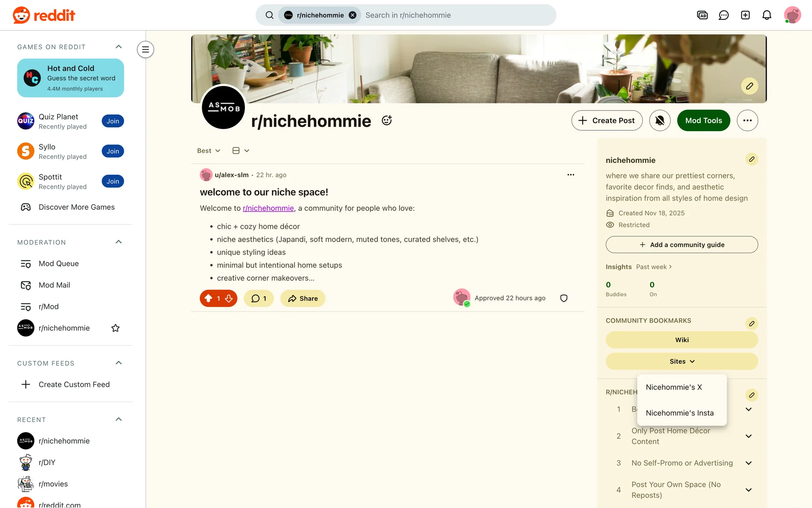Image resolution: width=812 pixels, height=508 pixels.
Task: Downvote the welcome post
Action: pyautogui.click(x=229, y=298)
